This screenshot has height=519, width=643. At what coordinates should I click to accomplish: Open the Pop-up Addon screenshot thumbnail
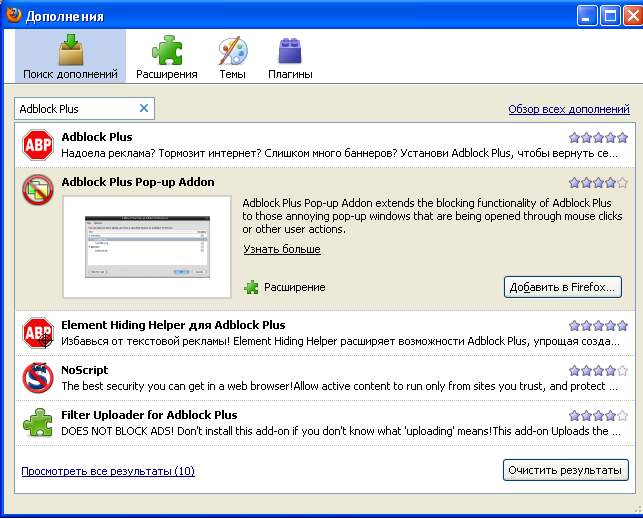(x=147, y=247)
